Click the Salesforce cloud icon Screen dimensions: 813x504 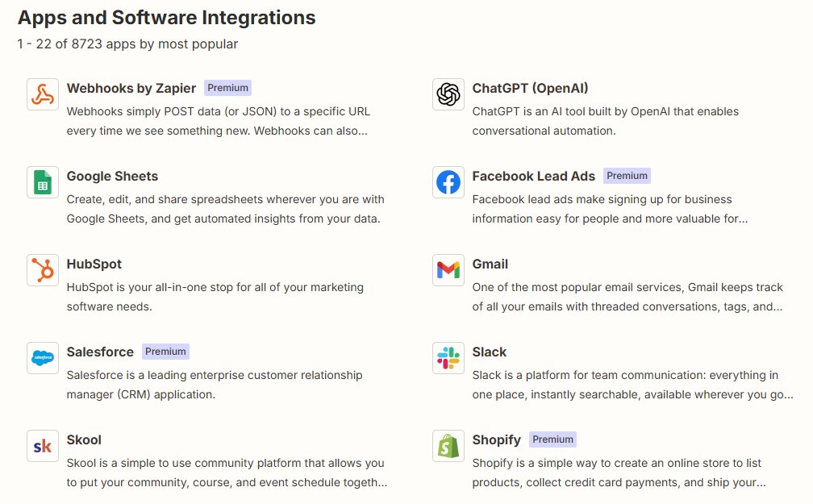coord(43,358)
